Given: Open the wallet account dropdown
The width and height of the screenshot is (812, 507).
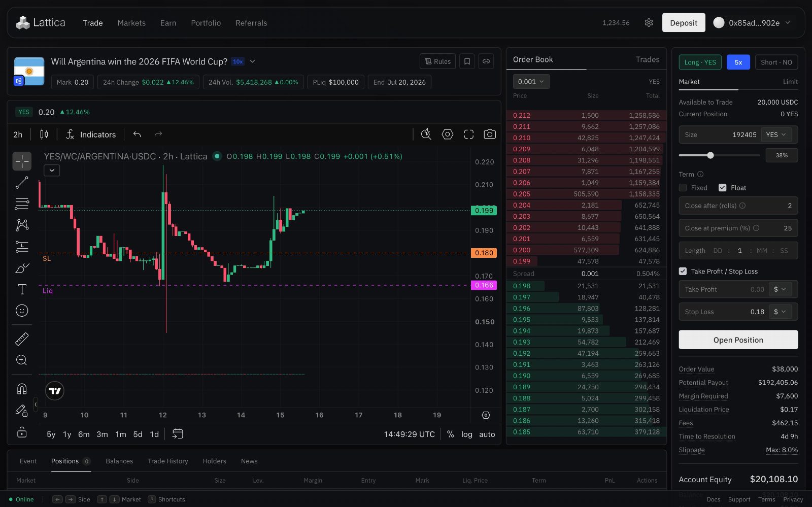Looking at the screenshot, I should click(x=753, y=23).
